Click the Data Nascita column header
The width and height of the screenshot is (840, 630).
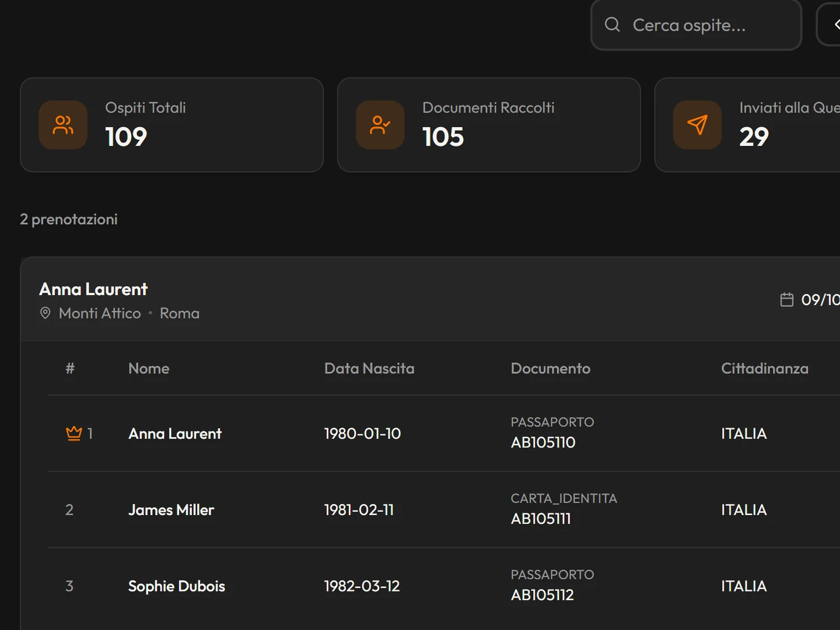(369, 369)
